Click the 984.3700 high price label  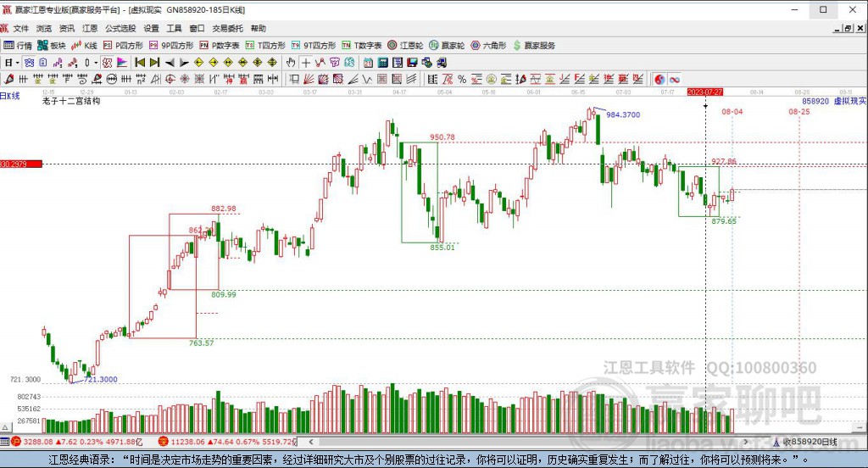coord(623,114)
